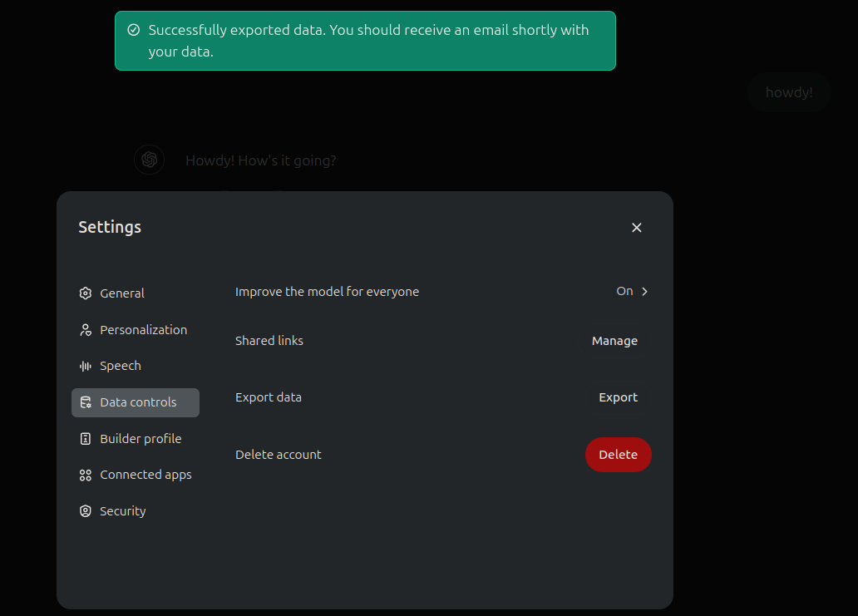Expand the chevron next to "On"
The height and width of the screenshot is (616, 858).
[x=644, y=291]
